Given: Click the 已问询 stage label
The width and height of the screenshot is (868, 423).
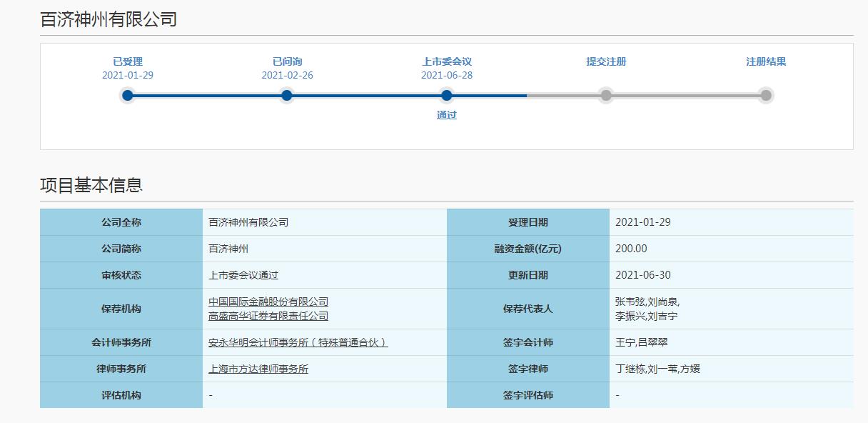Looking at the screenshot, I should click(x=287, y=61).
